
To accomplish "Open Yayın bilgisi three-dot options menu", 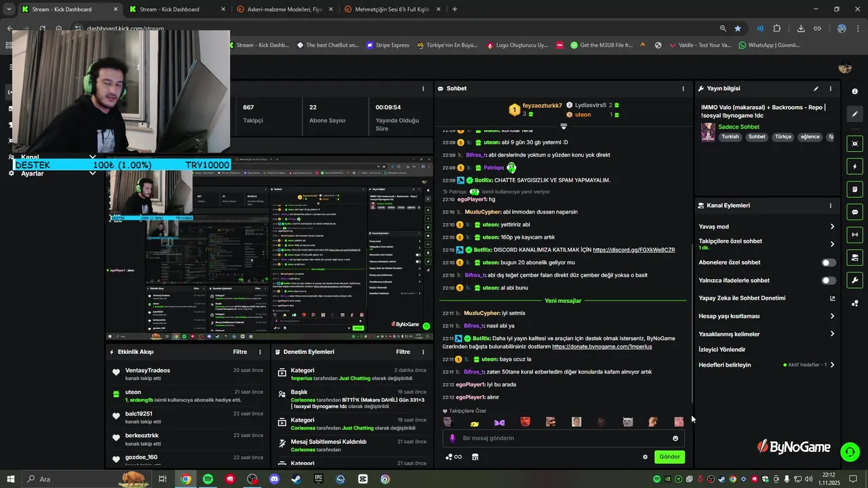I will (830, 89).
